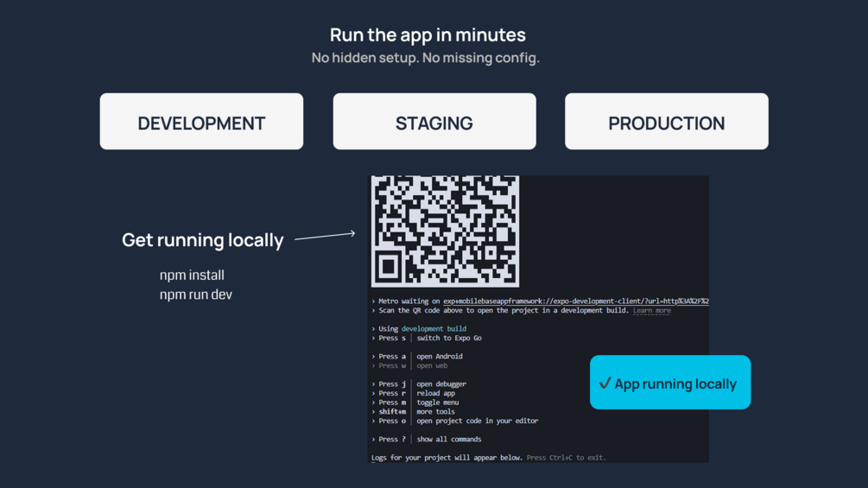This screenshot has height=488, width=868.
Task: Click the 'App running locally' badge
Action: 670,383
